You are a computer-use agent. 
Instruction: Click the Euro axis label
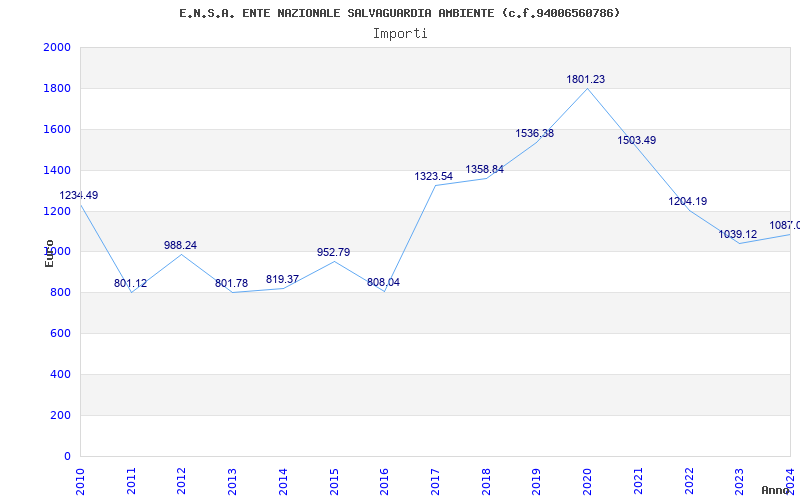pos(49,253)
